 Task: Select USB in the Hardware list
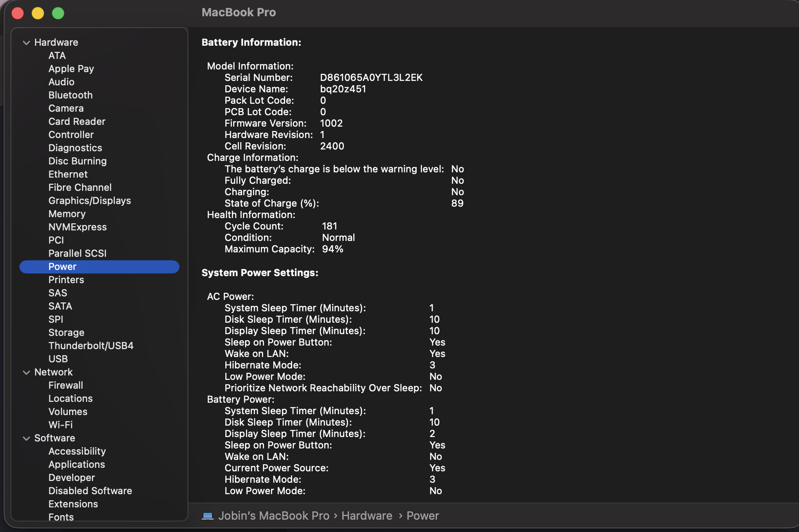(x=58, y=359)
